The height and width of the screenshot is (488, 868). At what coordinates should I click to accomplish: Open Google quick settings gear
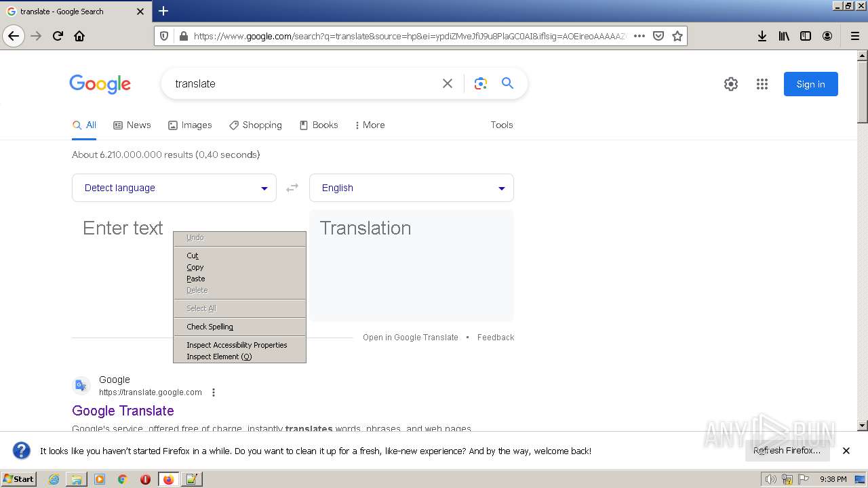(731, 84)
